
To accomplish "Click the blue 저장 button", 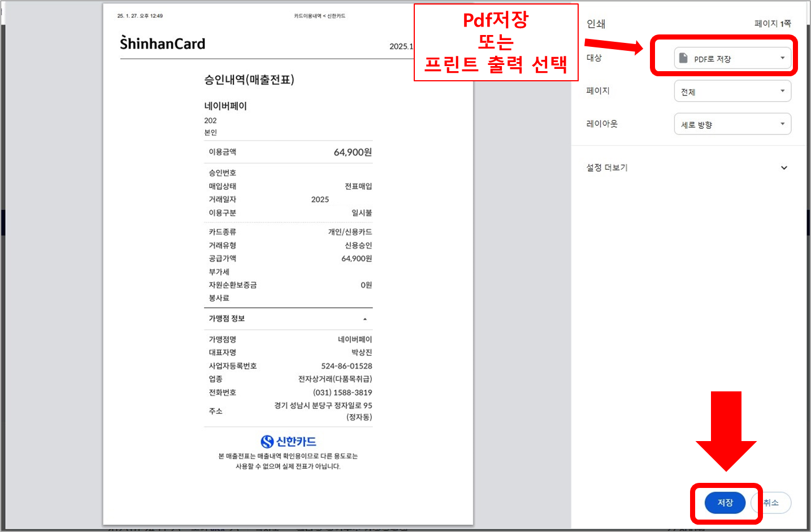I will [725, 503].
